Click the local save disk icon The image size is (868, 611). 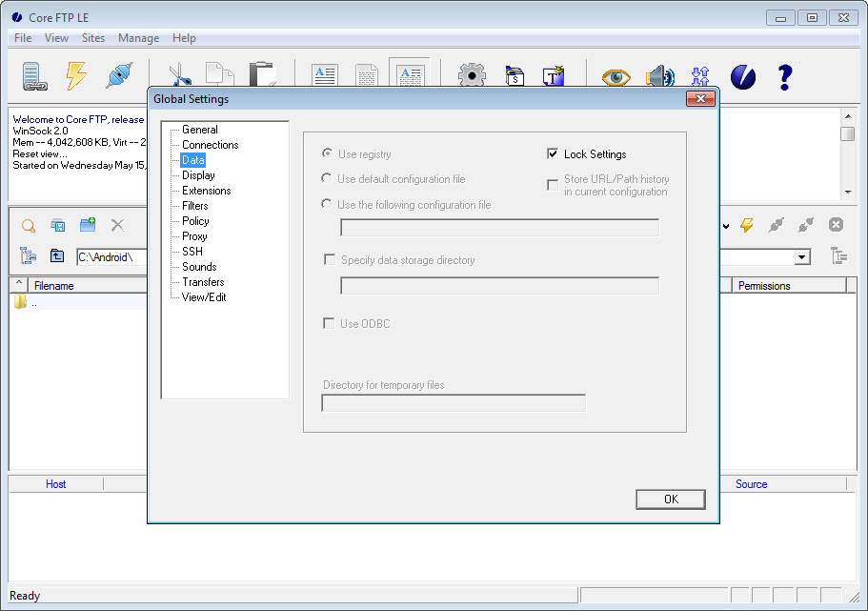click(57, 225)
